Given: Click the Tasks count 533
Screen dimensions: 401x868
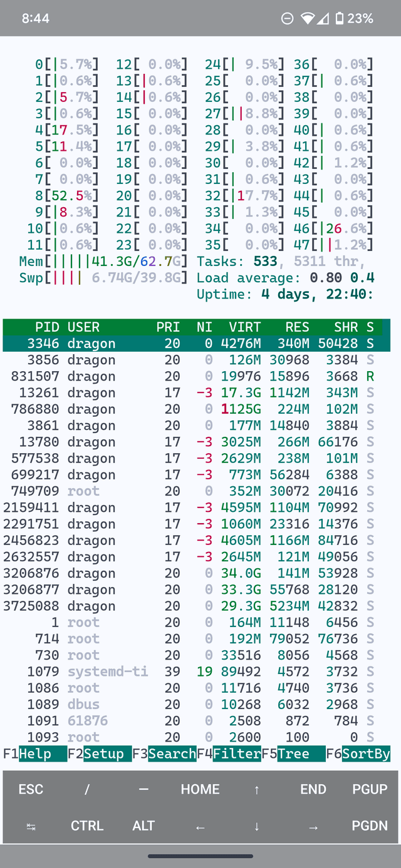Looking at the screenshot, I should point(265,261).
